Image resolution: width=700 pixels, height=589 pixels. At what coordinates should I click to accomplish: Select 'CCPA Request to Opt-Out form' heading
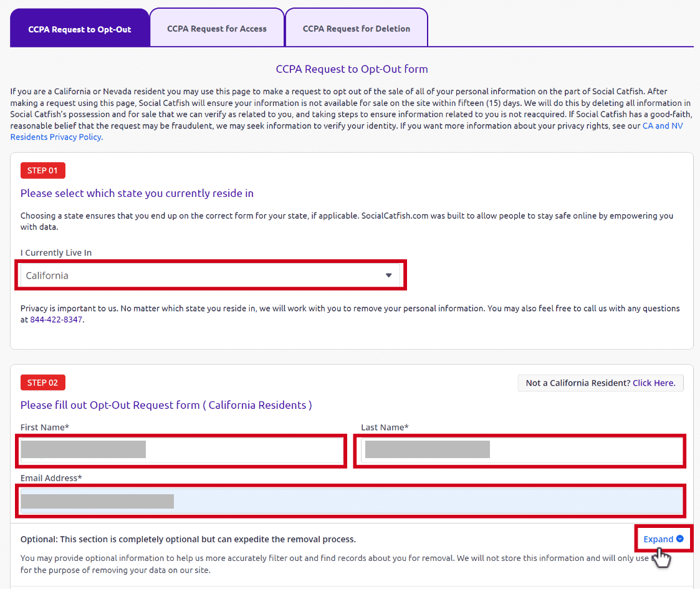(x=352, y=69)
